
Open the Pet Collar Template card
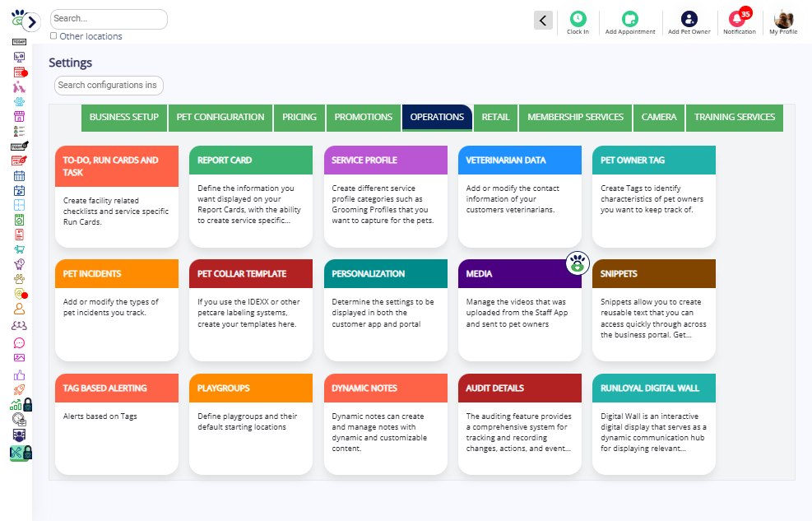tap(251, 310)
